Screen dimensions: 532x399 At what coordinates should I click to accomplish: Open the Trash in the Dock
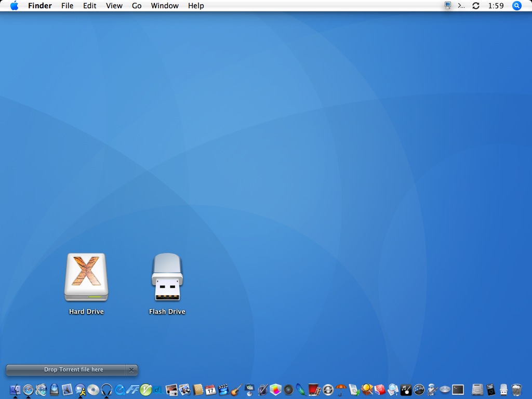point(516,390)
